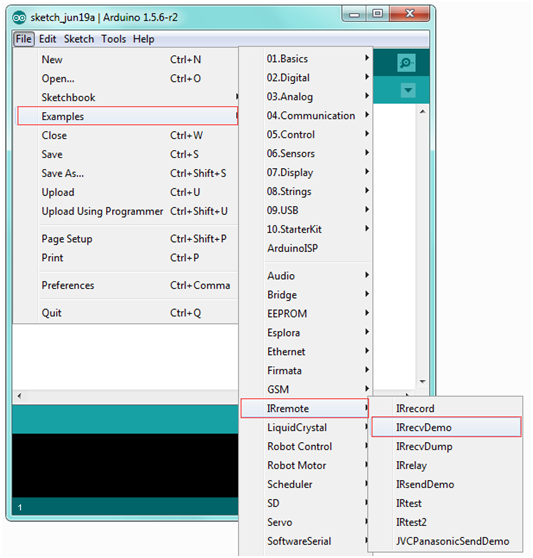Screen dimensions: 533x558
Task: Click the editor vertical scrollbar up arrow
Action: coord(422,112)
